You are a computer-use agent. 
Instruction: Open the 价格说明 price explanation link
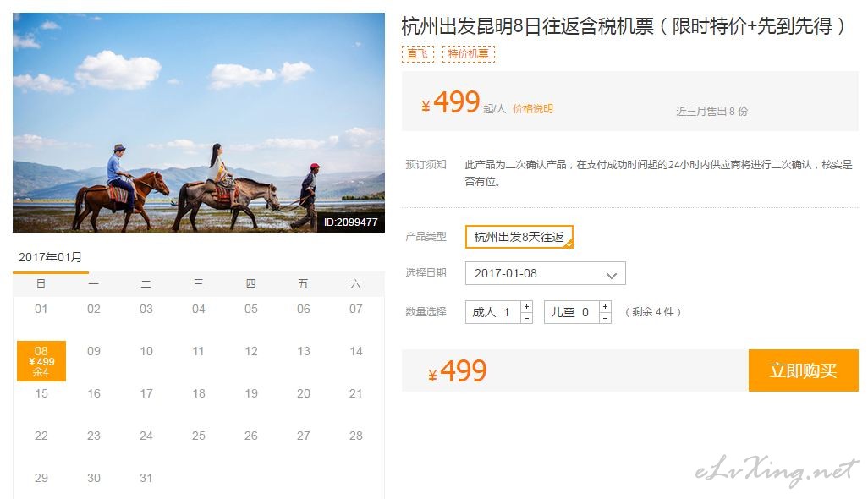tap(532, 109)
